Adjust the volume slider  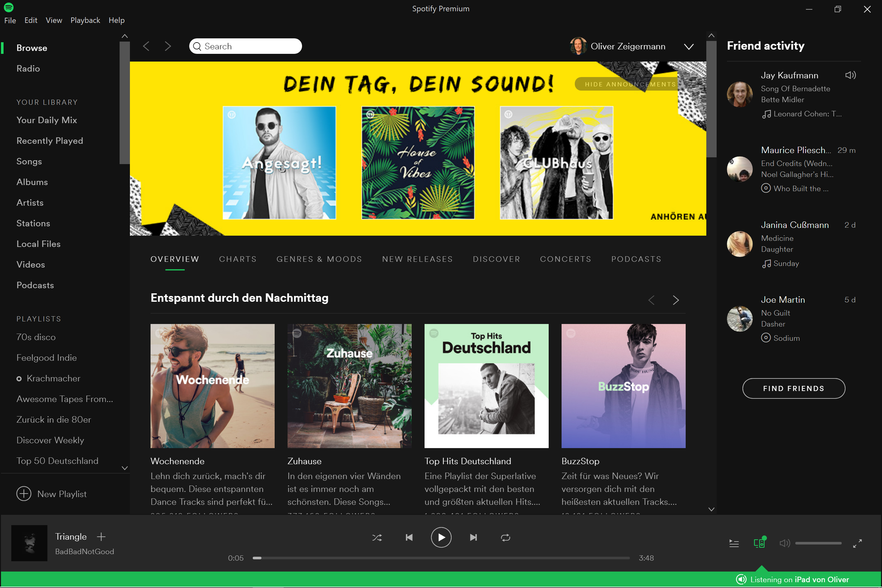[x=818, y=544]
